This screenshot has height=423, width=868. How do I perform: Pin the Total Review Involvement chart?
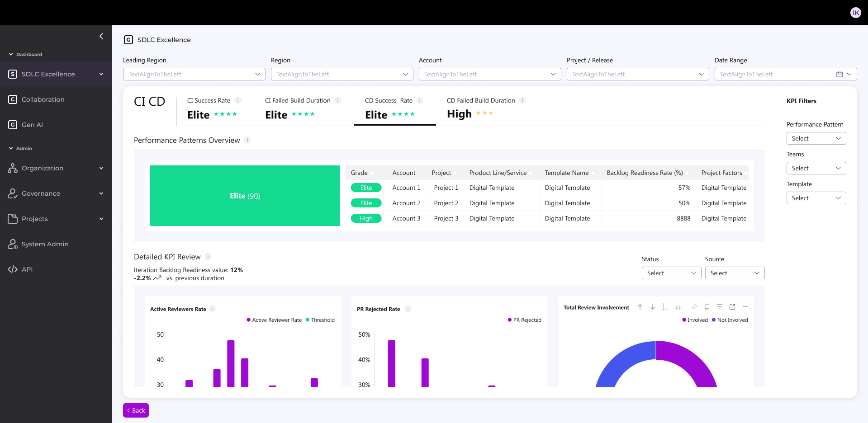coord(694,307)
